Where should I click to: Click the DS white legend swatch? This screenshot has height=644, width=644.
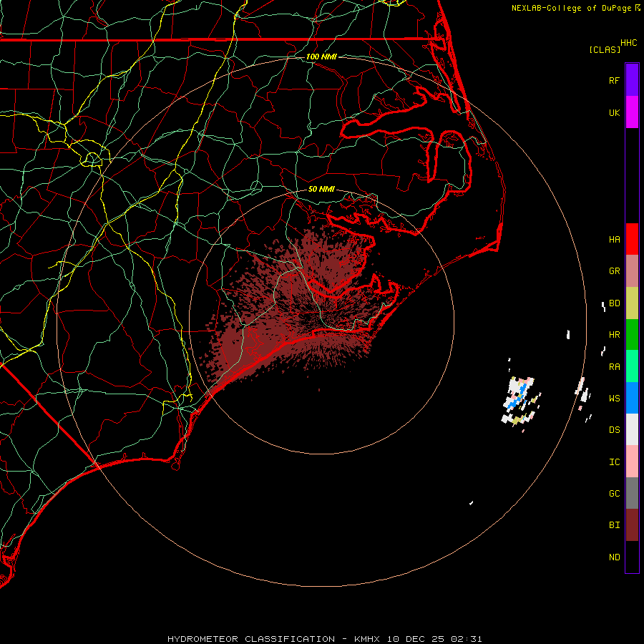(632, 429)
